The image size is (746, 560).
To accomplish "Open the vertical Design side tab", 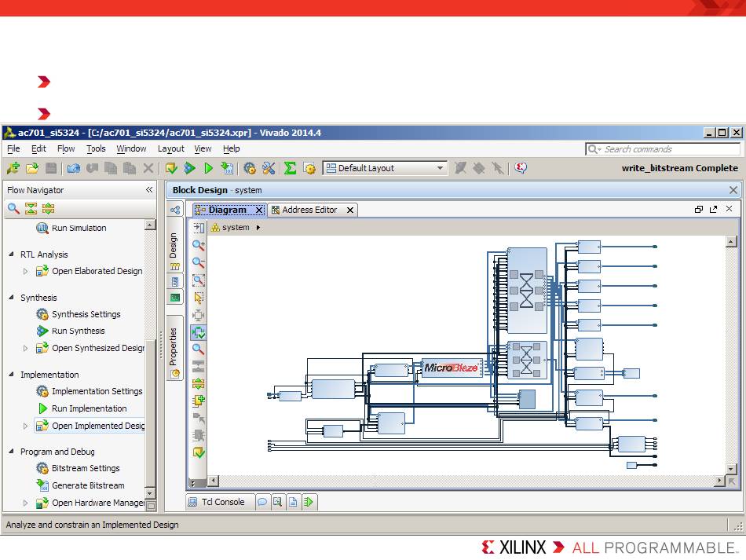I will 174,245.
